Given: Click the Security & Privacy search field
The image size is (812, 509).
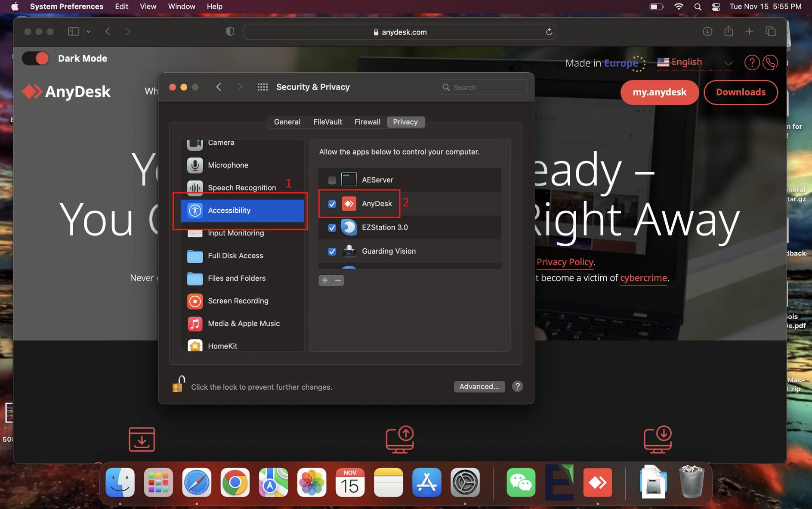Looking at the screenshot, I should [x=482, y=87].
